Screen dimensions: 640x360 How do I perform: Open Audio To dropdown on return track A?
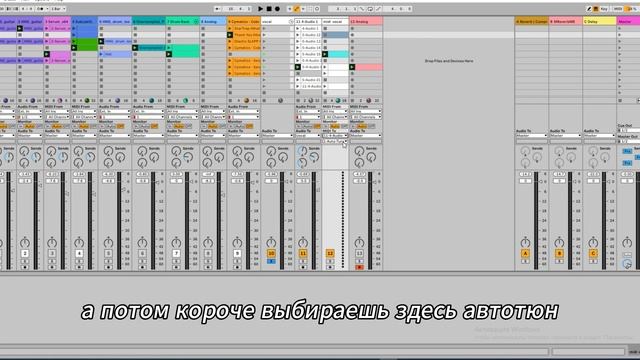tap(531, 136)
